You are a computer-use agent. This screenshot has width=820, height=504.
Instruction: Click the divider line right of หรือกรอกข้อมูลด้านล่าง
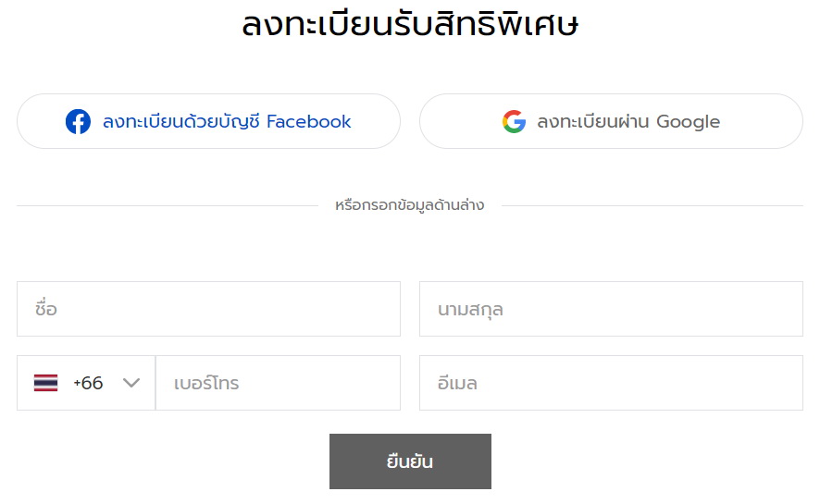pos(652,205)
